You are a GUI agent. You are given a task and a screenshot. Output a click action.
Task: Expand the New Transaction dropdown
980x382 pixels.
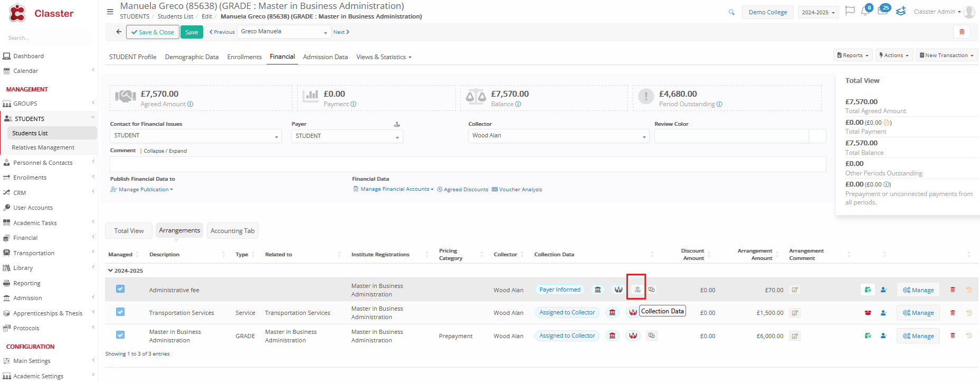pyautogui.click(x=946, y=55)
